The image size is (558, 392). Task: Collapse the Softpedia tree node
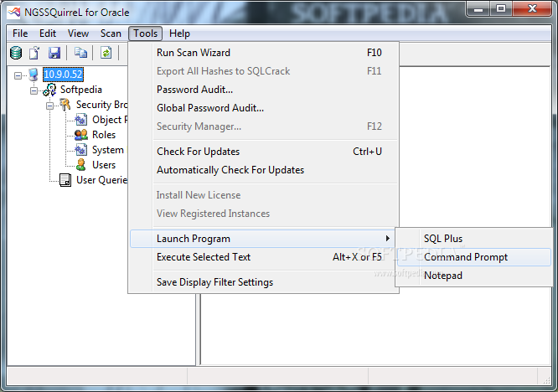tap(34, 90)
